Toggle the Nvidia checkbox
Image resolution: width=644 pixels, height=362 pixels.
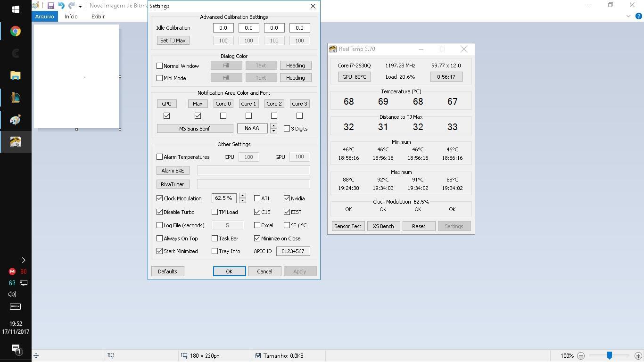pos(287,198)
